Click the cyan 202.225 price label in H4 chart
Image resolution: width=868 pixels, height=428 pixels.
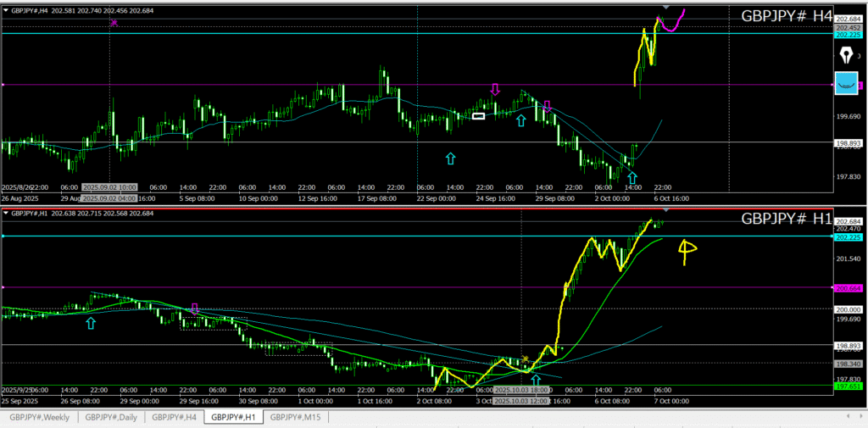pos(848,35)
